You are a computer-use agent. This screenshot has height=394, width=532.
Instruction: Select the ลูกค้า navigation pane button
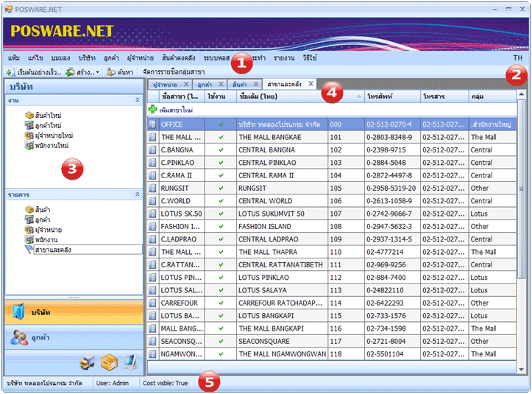pyautogui.click(x=40, y=337)
